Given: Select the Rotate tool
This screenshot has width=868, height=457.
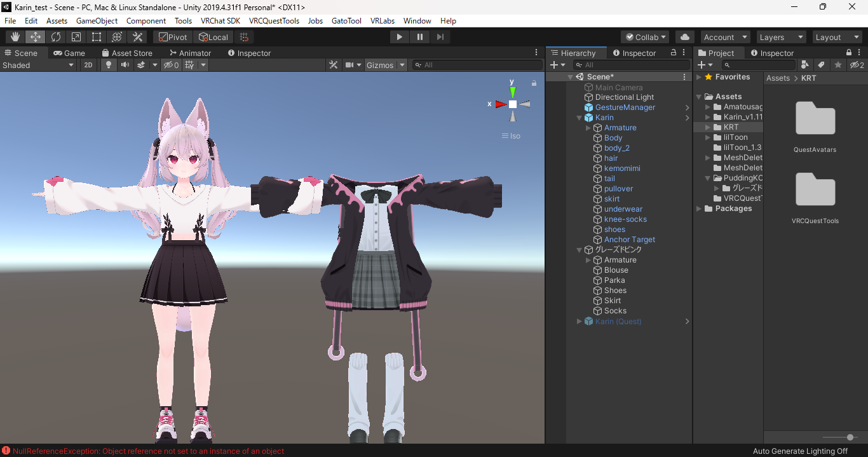Looking at the screenshot, I should (55, 36).
